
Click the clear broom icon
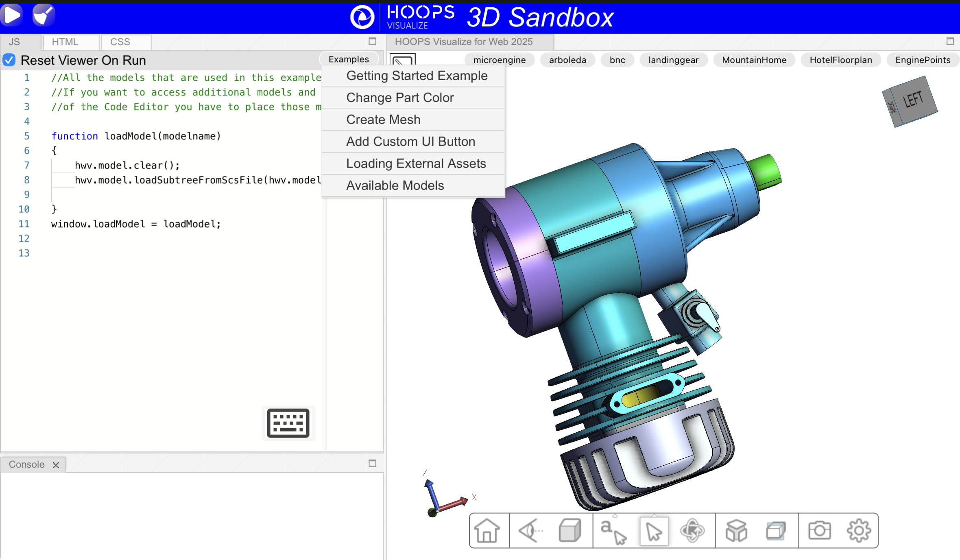pyautogui.click(x=43, y=15)
